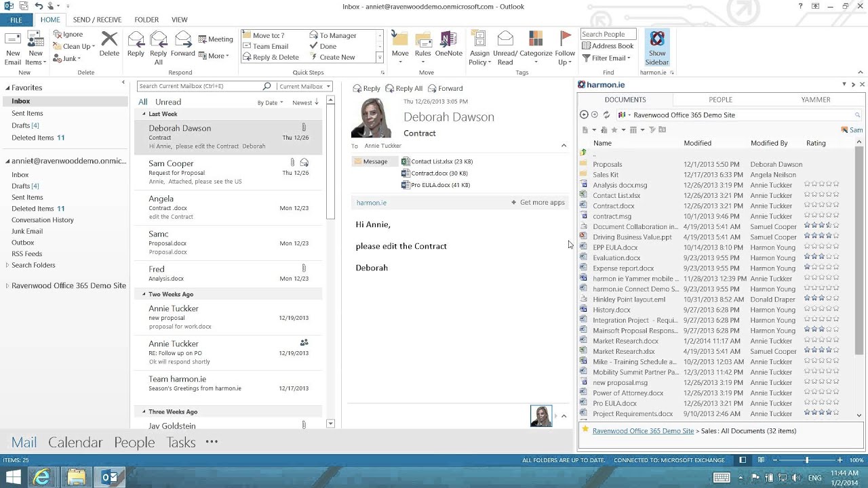
Task: Expand the Quick Steps gallery
Action: [380, 58]
